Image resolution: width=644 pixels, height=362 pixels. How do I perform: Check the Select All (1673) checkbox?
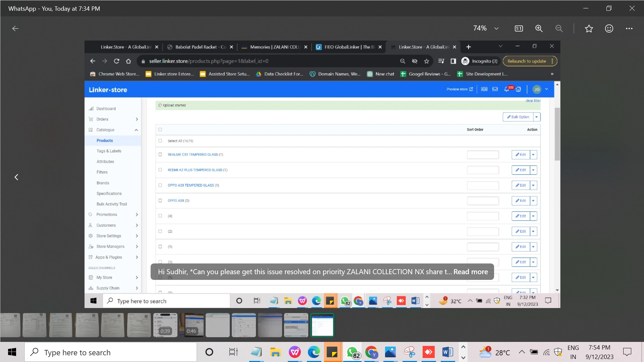pos(160,141)
